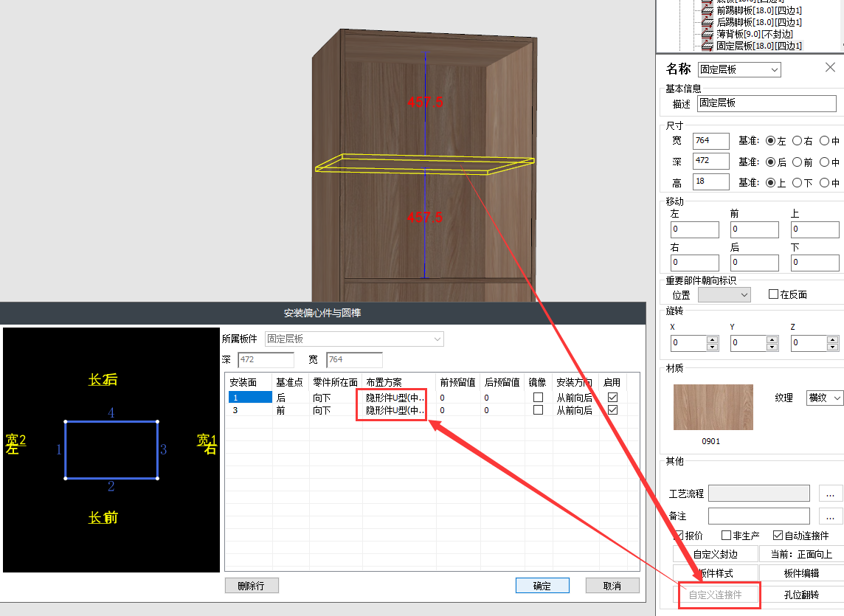Click the 移动 前 offset field

coord(754,229)
